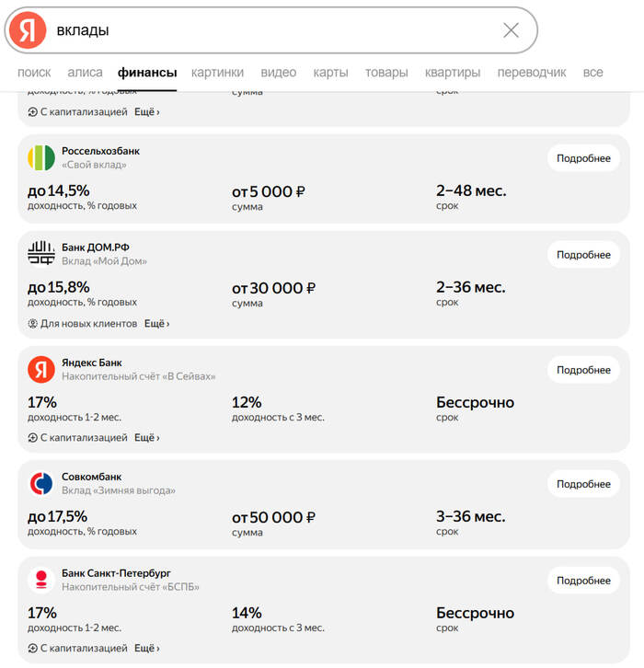Click the Банк ДОМ.РФ logo icon
The width and height of the screenshot is (644, 668).
coord(41,254)
